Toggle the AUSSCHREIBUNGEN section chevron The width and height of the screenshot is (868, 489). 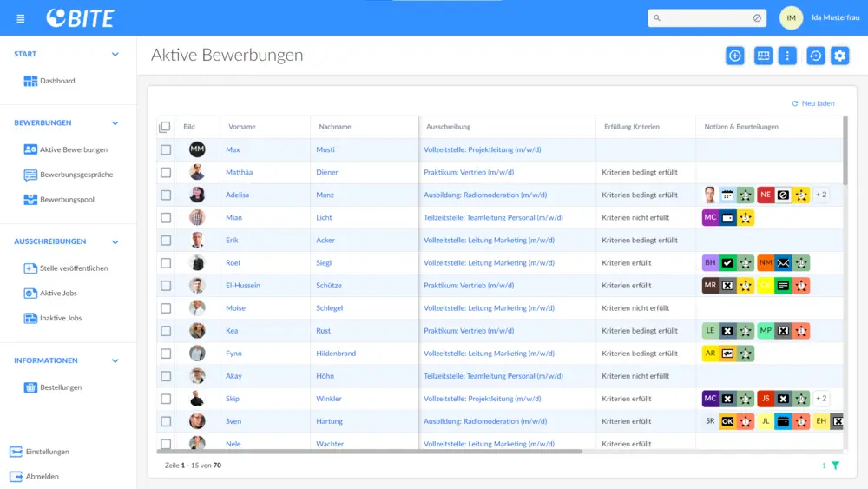pyautogui.click(x=115, y=242)
